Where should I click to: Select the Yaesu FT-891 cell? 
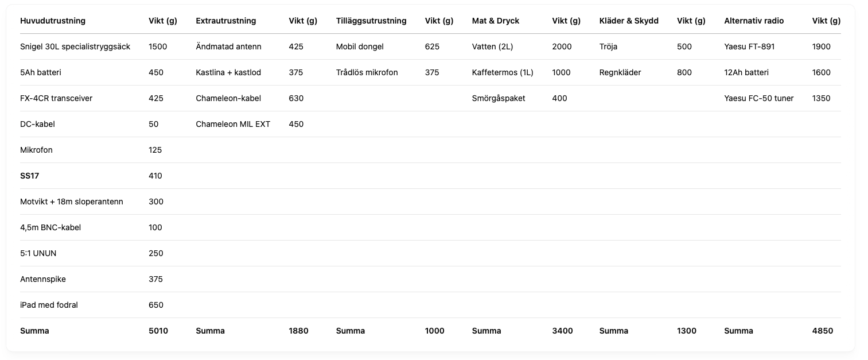750,47
